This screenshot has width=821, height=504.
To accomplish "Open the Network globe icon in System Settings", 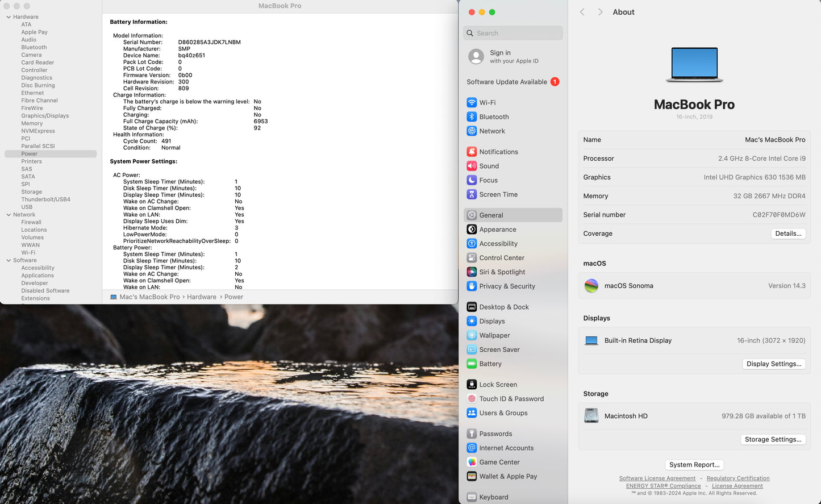I will click(472, 131).
